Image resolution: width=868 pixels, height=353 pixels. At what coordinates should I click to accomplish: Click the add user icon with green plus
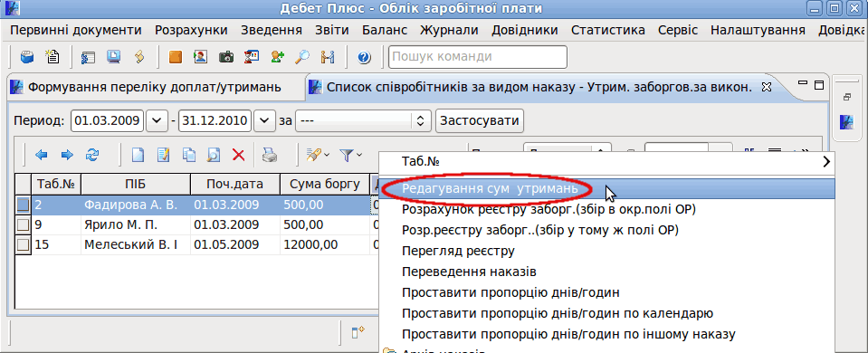coord(277,56)
